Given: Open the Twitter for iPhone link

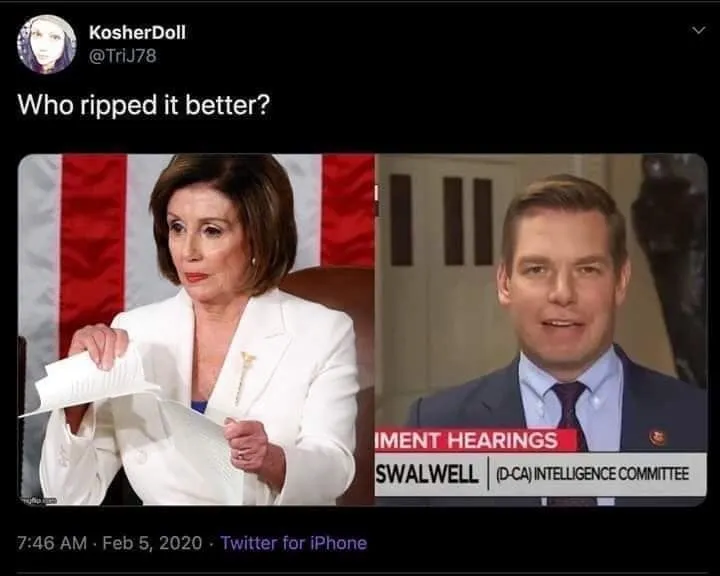Looking at the screenshot, I should (294, 543).
